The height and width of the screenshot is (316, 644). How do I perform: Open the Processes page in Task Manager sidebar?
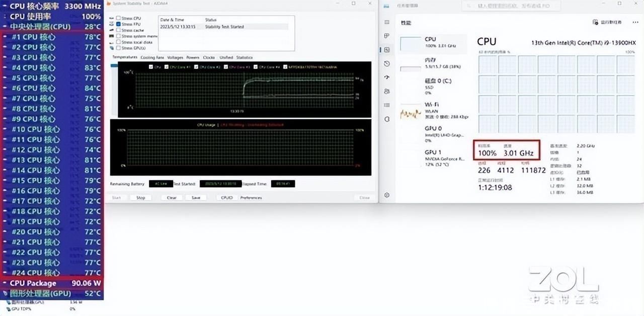(x=386, y=36)
